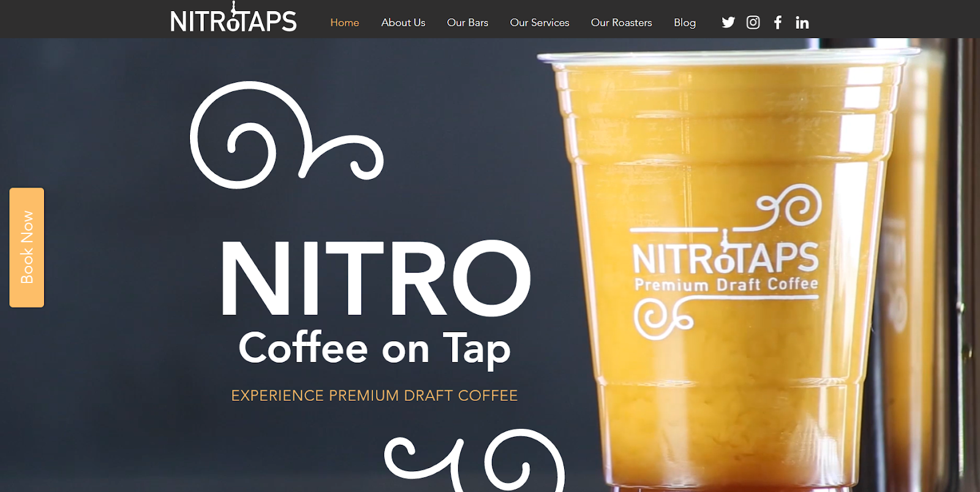The width and height of the screenshot is (980, 492).
Task: Open the Twitter social icon
Action: coord(728,23)
